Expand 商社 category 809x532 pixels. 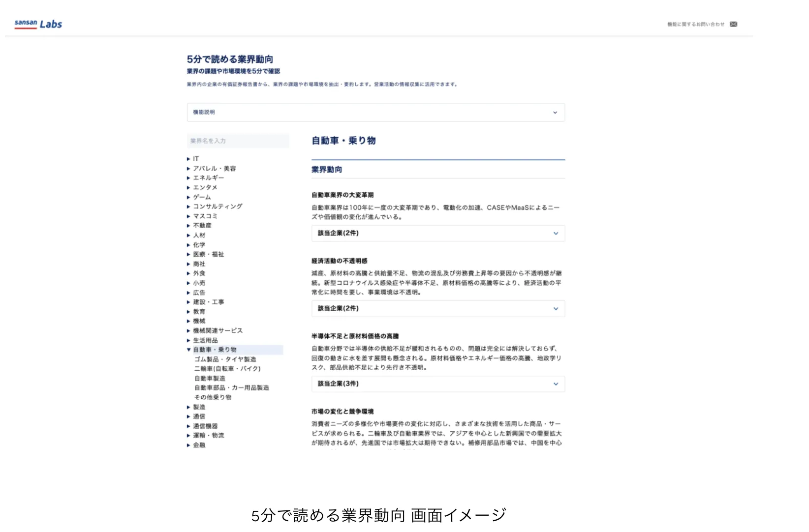point(196,264)
